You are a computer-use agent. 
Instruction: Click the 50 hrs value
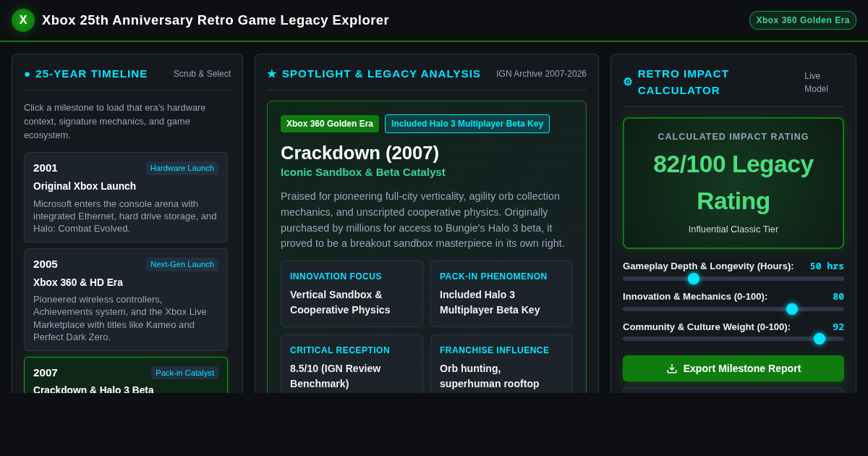827,266
